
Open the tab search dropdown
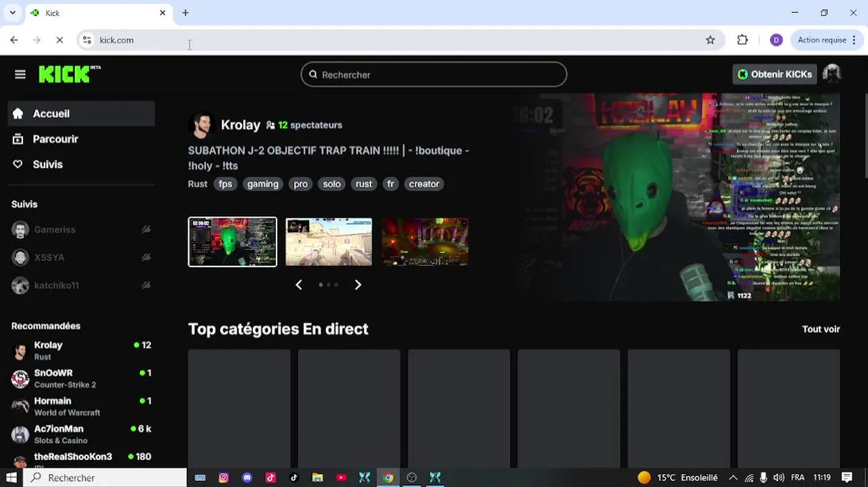click(12, 13)
